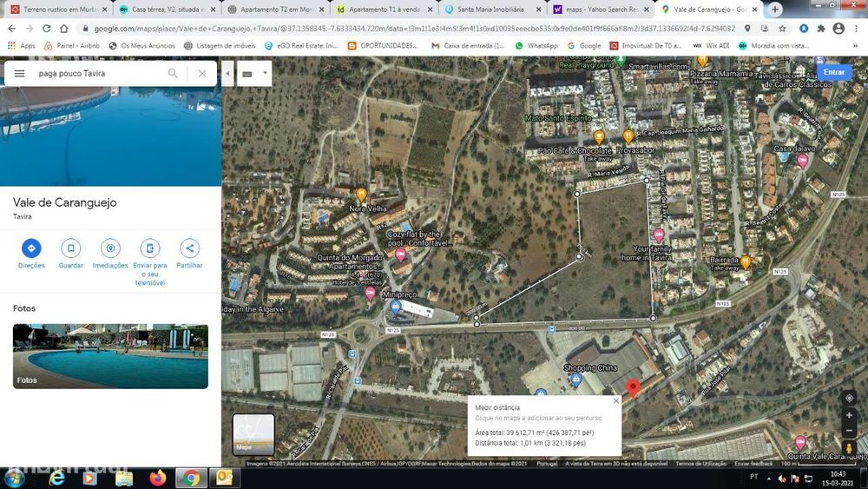Click the Entrar sign-in button
868x489 pixels.
click(x=833, y=72)
